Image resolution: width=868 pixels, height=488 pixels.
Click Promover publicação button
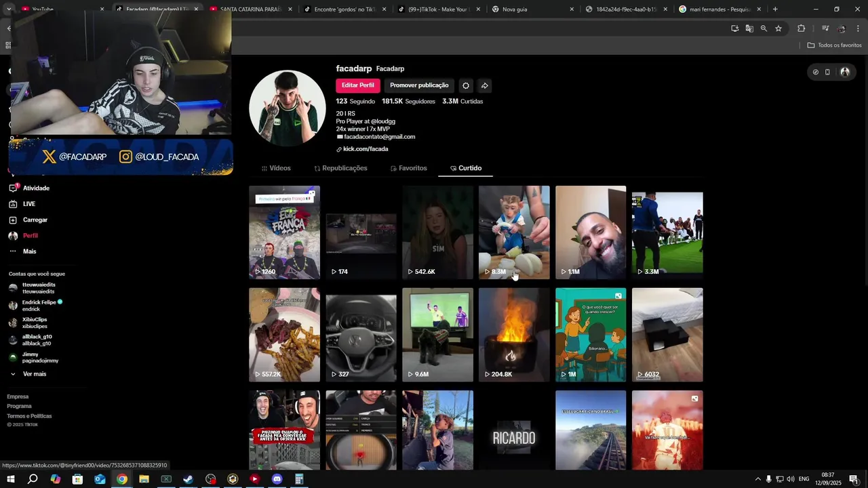tap(419, 85)
